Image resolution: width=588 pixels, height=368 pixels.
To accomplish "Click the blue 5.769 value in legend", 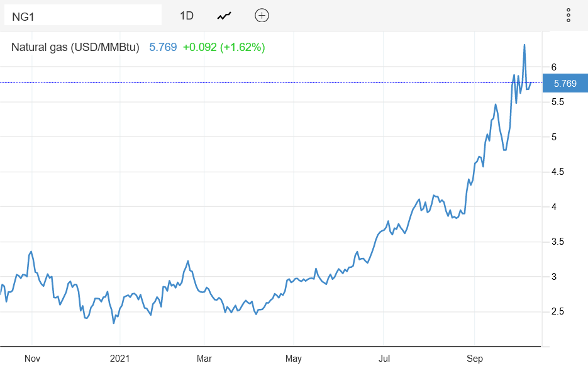I will (x=163, y=47).
